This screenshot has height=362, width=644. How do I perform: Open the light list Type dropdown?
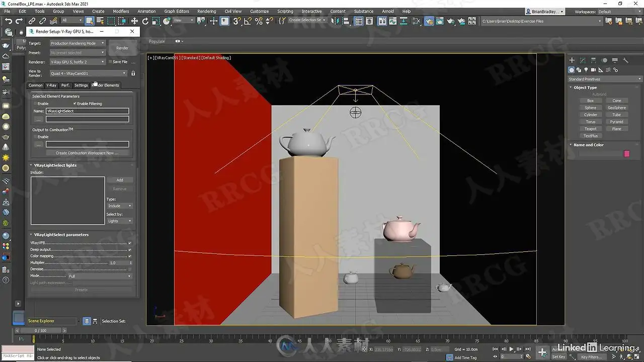tap(119, 206)
